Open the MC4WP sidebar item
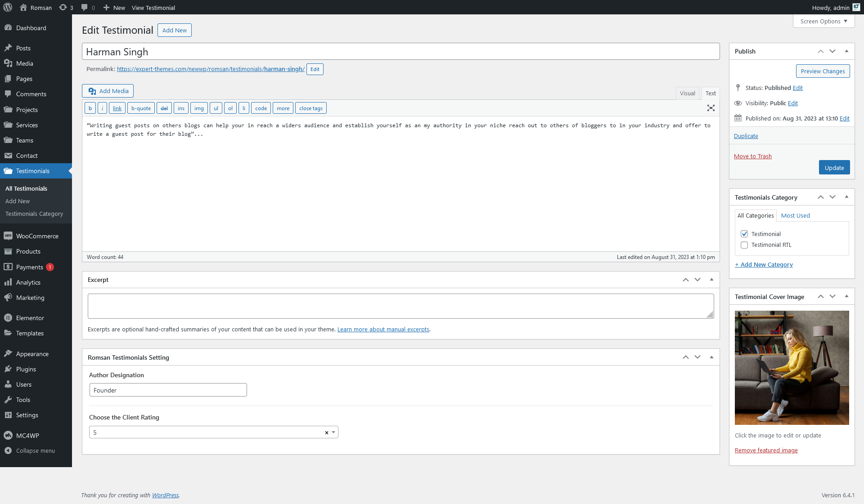 tap(27, 435)
